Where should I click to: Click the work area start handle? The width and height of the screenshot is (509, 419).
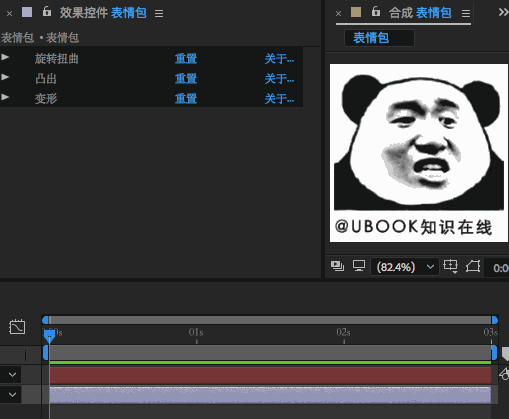tap(45, 353)
